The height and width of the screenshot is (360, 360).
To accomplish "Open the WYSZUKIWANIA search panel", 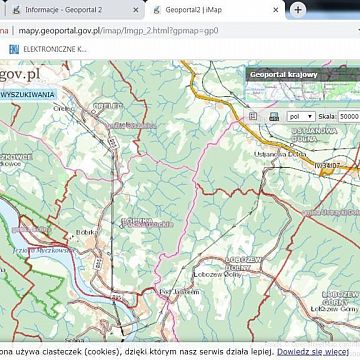I will pos(27,95).
